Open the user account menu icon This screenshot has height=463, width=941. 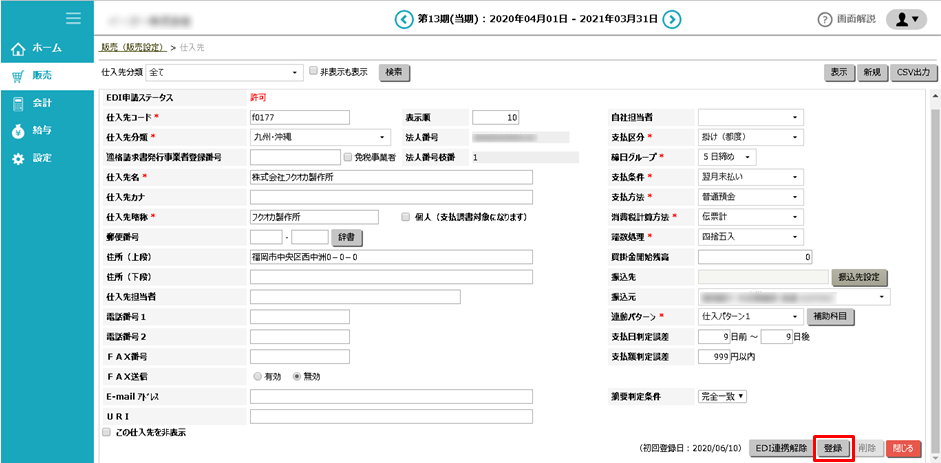(x=906, y=19)
